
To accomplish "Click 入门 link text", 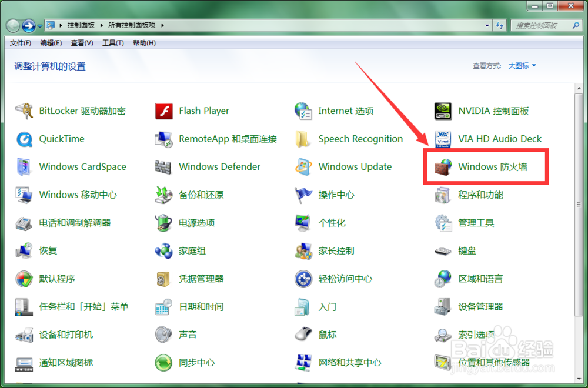I will (x=328, y=307).
